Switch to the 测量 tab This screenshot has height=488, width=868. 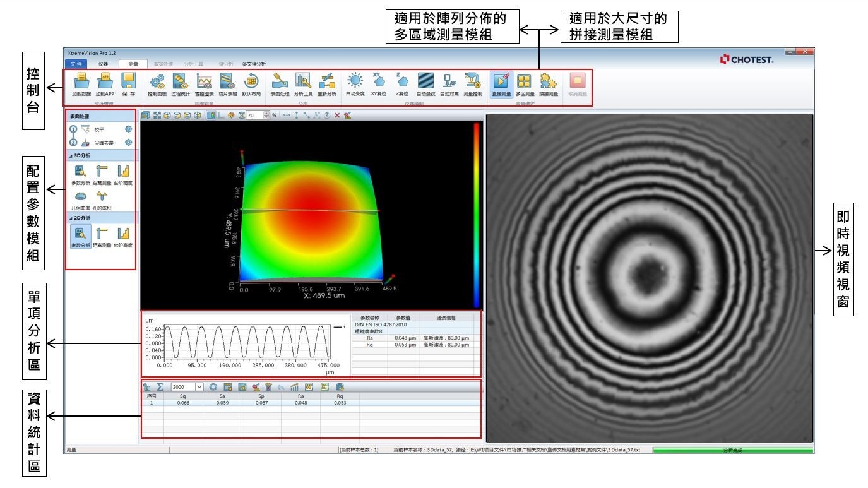click(133, 64)
